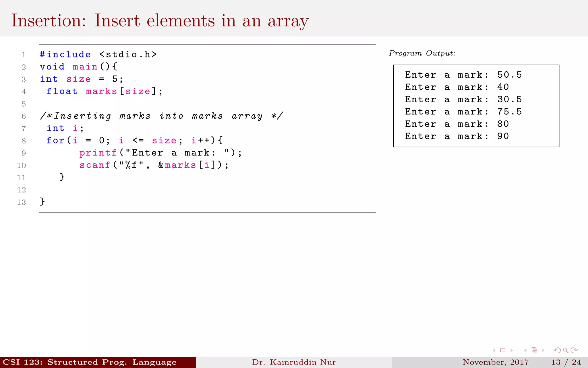Viewport: 588px width, 368px height.
Task: Jump to next section arrow
Action: coord(543,350)
